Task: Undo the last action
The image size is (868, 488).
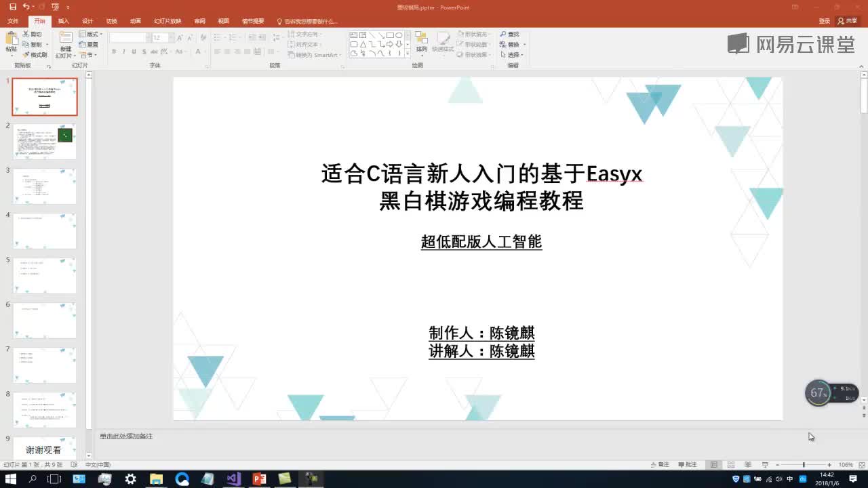Action: 26,7
